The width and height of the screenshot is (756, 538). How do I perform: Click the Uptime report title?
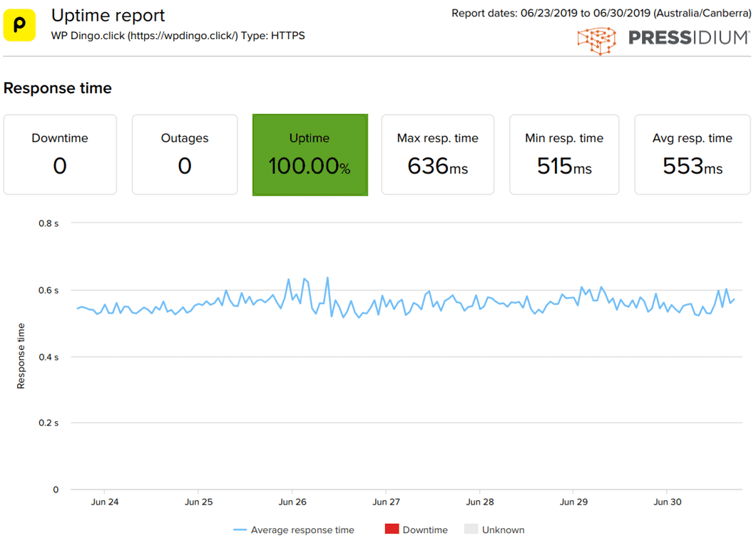point(108,15)
